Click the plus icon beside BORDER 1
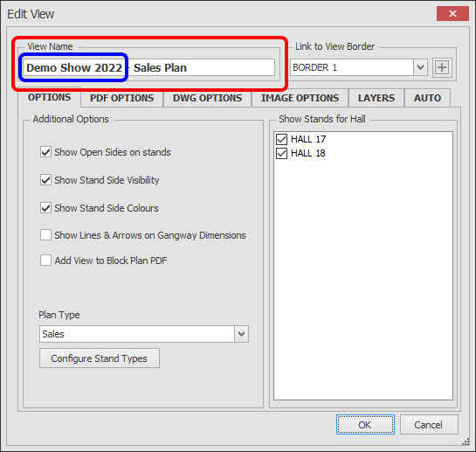Viewport: 476px width, 452px height. click(442, 67)
